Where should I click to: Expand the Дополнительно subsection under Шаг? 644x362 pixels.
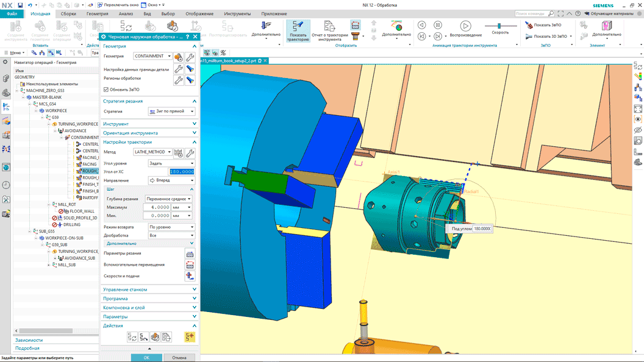tap(149, 243)
